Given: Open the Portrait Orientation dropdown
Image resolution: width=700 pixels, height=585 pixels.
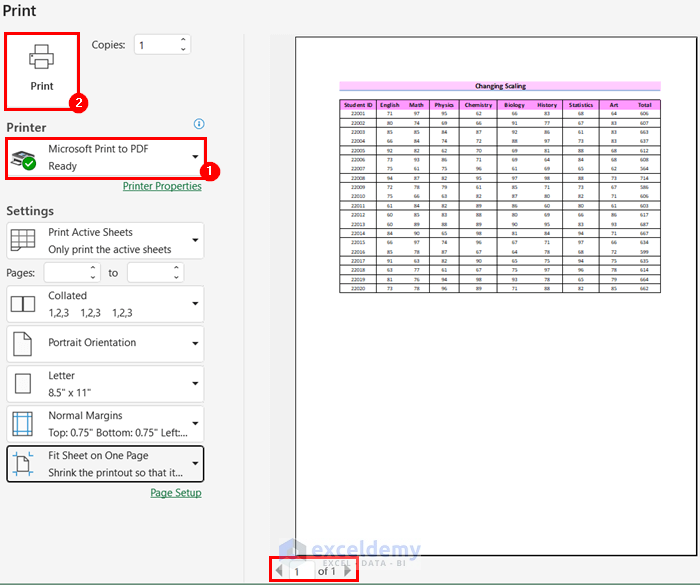Looking at the screenshot, I should click(105, 343).
